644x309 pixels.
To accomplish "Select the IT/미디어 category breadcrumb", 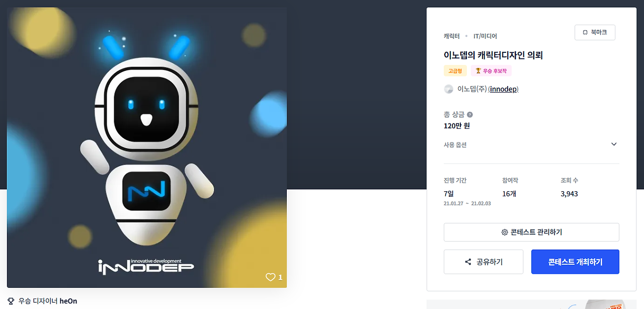I will point(485,36).
